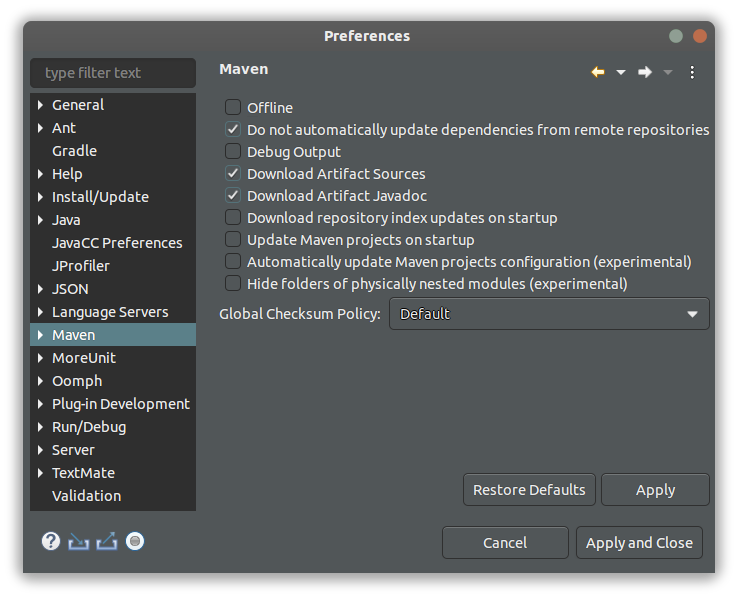The width and height of the screenshot is (738, 598).
Task: Click the Cancel button
Action: pos(505,542)
